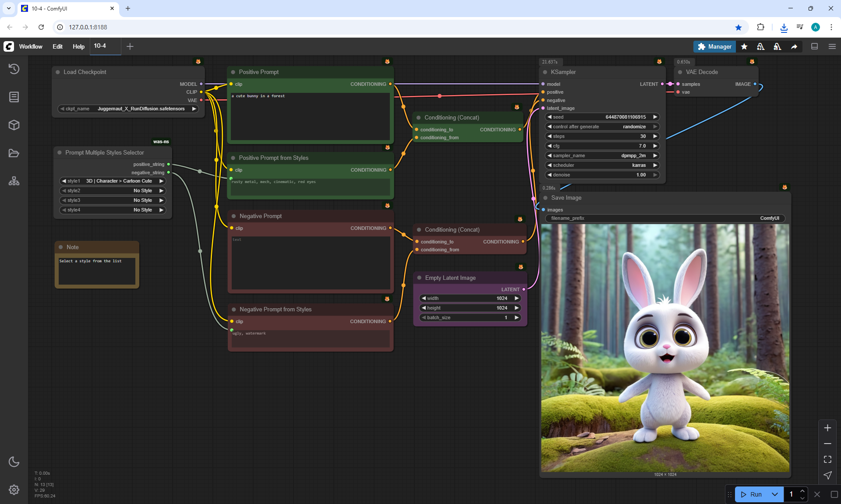Increase steps value with right arrow
This screenshot has height=504, width=841.
tap(655, 136)
